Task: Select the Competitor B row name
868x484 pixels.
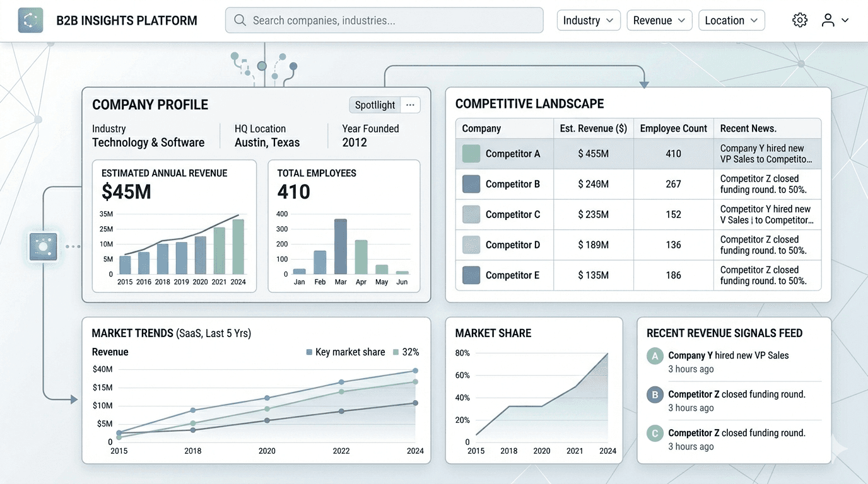Action: pyautogui.click(x=513, y=184)
